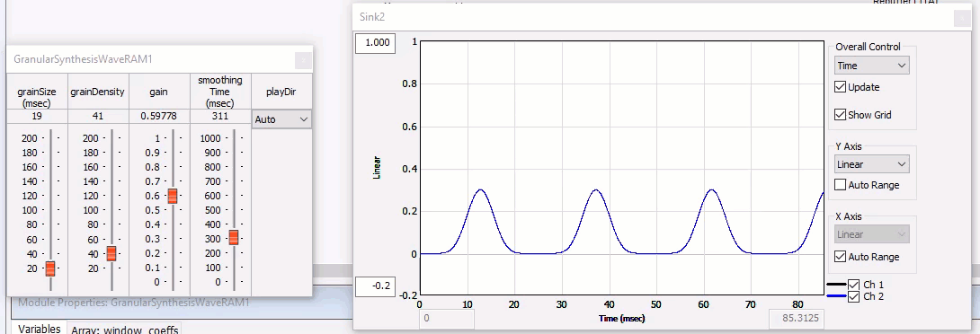Click the GranularSynthesisWaveRAM1 panel corner button
This screenshot has width=980, height=334.
tap(302, 60)
